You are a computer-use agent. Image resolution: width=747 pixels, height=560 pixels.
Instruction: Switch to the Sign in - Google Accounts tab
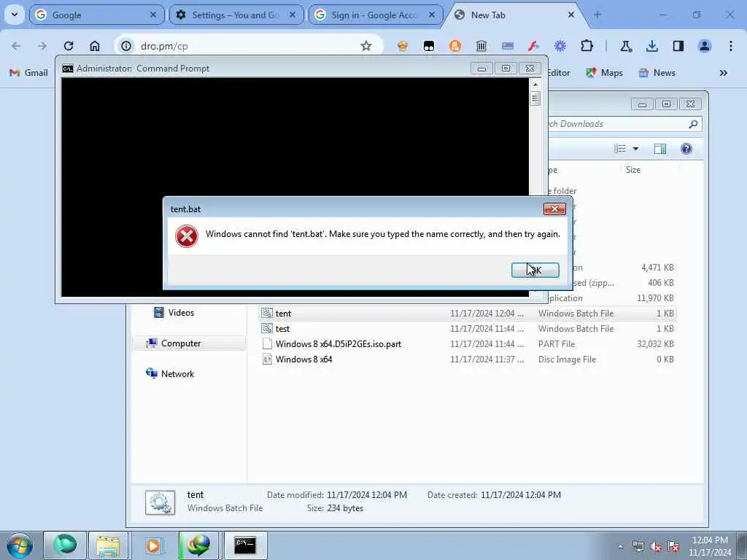click(375, 15)
